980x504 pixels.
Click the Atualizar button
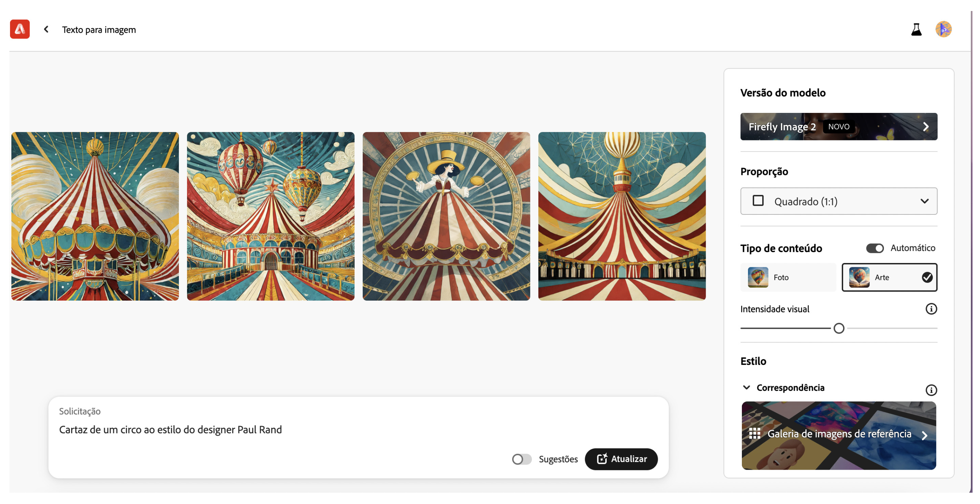[621, 459]
